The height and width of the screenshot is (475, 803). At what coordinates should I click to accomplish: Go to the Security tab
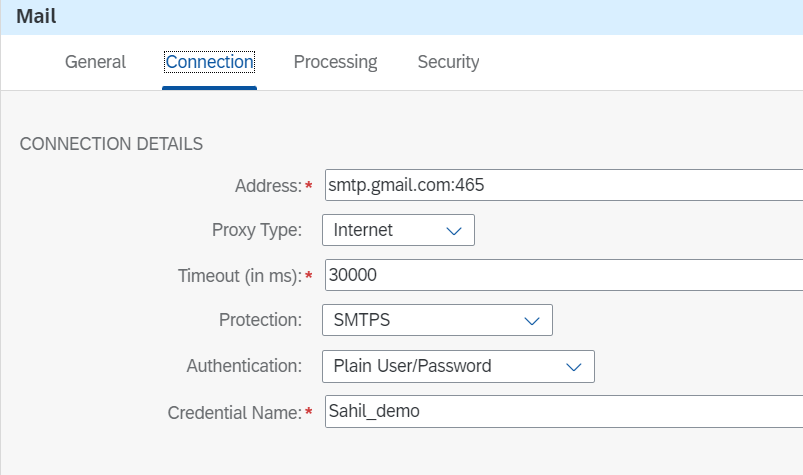448,62
